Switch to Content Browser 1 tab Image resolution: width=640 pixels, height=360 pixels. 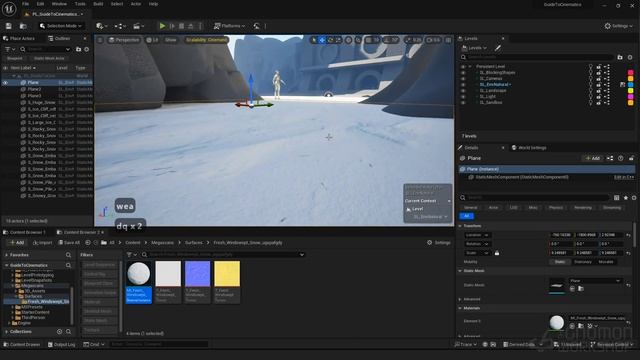(25, 232)
